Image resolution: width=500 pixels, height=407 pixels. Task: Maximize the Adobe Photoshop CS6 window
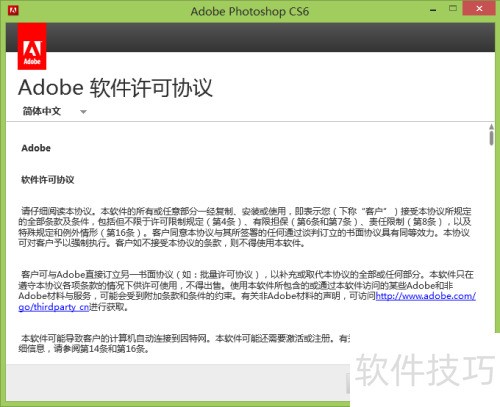(453, 9)
